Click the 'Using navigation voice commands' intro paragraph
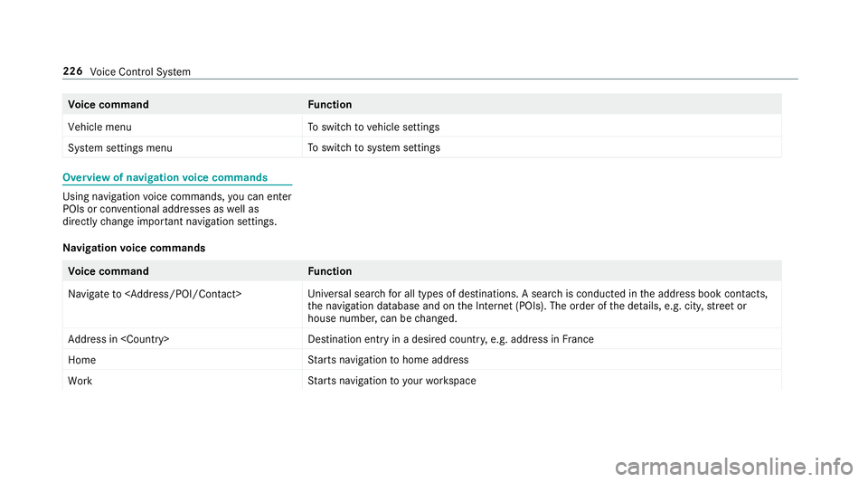 tap(177, 209)
